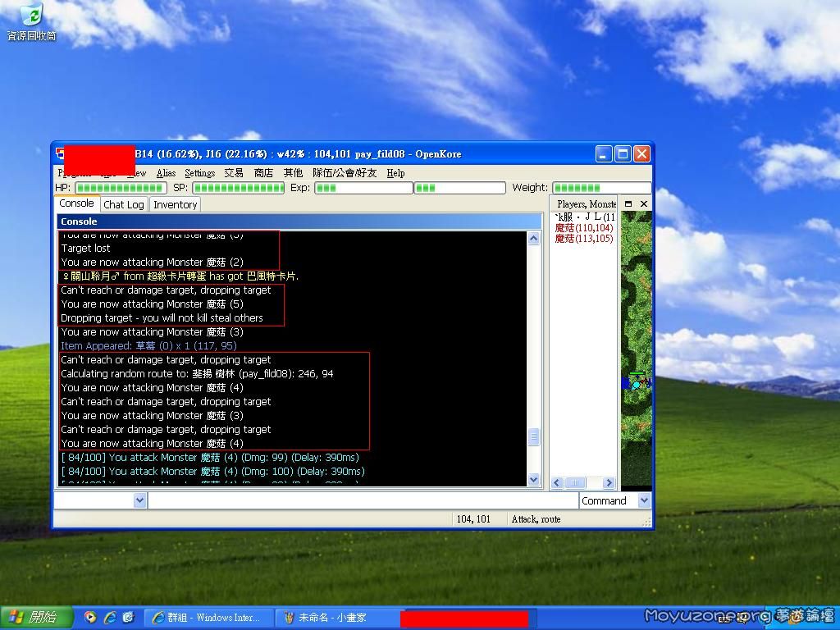Open the Help menu
The width and height of the screenshot is (840, 630).
395,173
